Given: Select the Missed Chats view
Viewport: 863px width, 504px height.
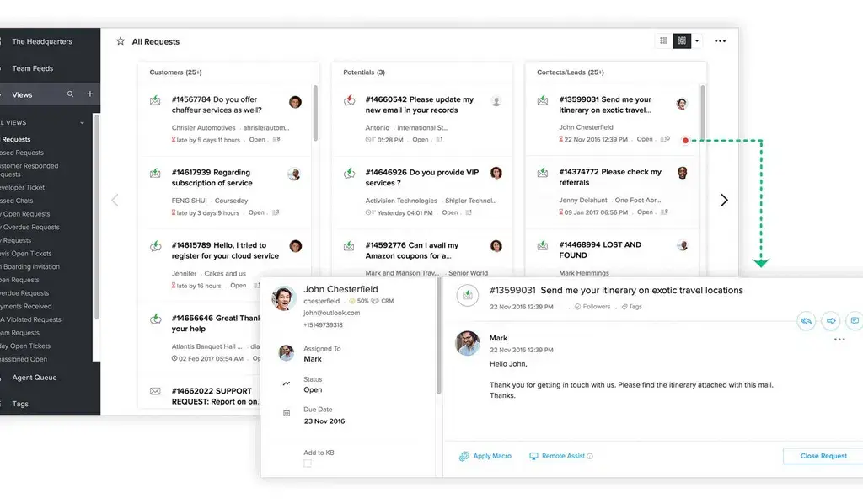Looking at the screenshot, I should (17, 201).
